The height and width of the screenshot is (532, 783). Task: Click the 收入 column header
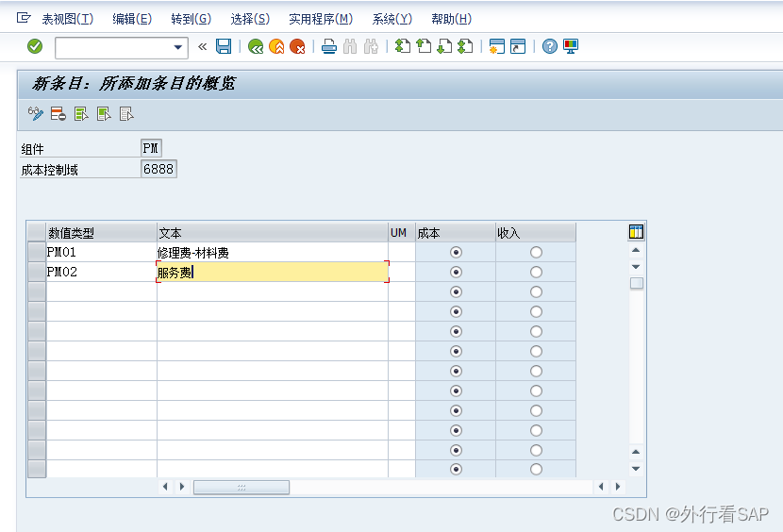pos(536,233)
